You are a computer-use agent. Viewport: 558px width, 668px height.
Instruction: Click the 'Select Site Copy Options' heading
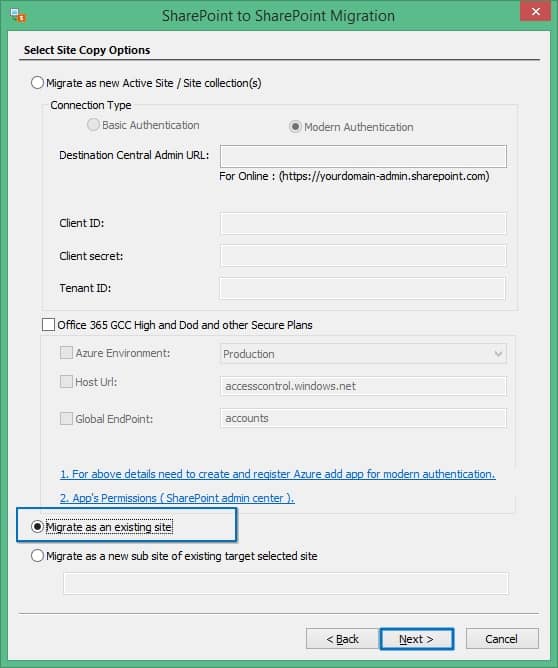click(87, 50)
